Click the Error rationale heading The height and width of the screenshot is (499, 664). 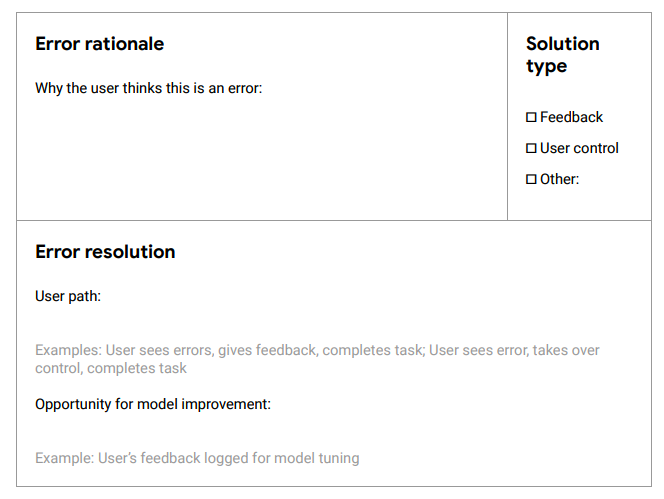[x=99, y=44]
